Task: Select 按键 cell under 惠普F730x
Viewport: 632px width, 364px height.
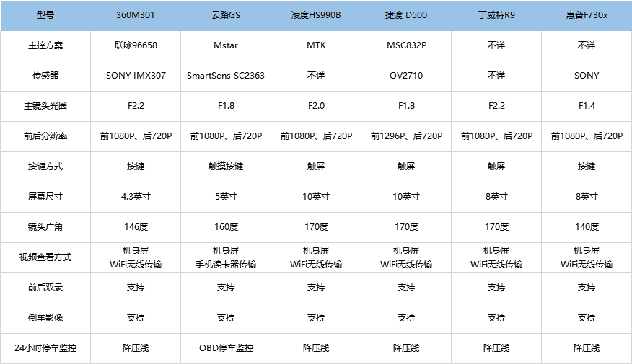Action: click(x=587, y=167)
